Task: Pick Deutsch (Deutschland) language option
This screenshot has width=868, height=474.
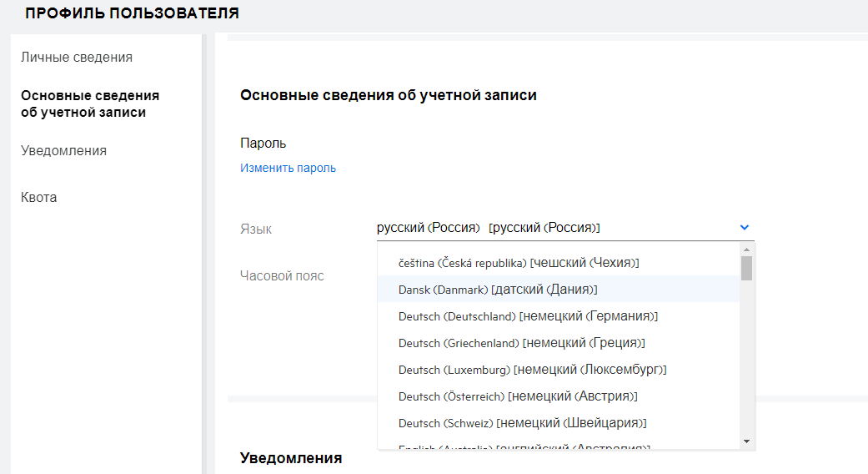Action: pos(529,316)
